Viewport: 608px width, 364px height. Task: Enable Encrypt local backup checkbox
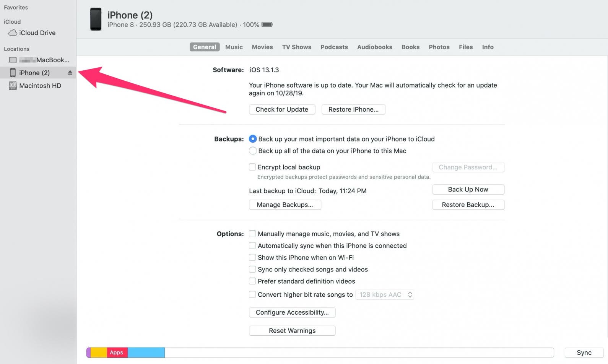[252, 167]
